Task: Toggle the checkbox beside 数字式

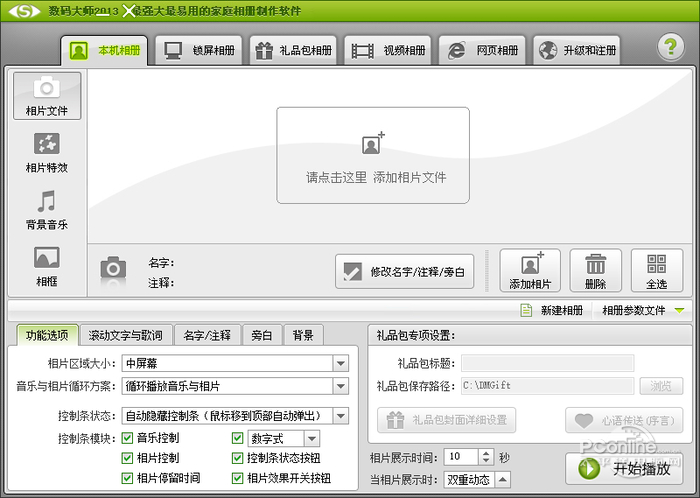Action: [238, 438]
